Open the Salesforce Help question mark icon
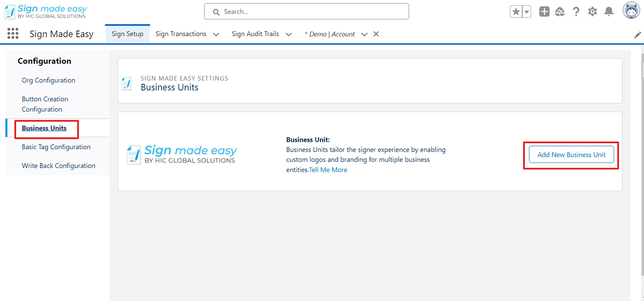Image resolution: width=644 pixels, height=301 pixels. coord(576,12)
